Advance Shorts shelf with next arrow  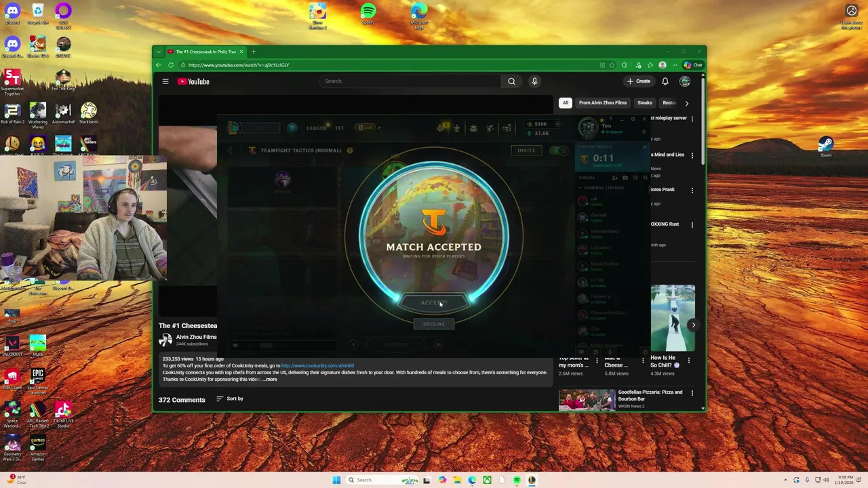(693, 325)
